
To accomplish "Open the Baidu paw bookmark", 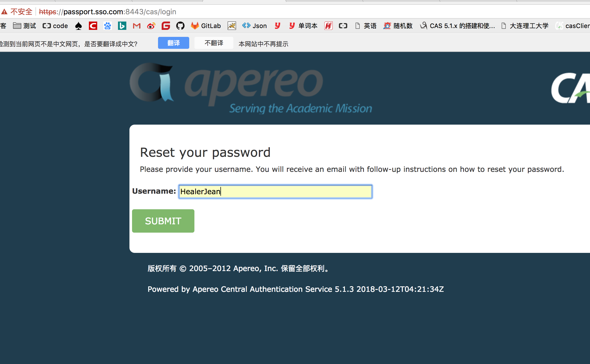I will [107, 26].
